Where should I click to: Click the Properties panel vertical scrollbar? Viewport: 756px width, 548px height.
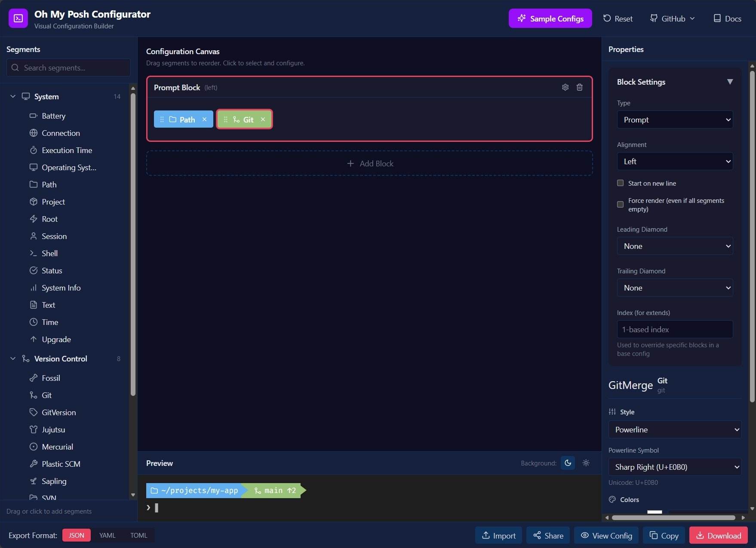click(752, 236)
